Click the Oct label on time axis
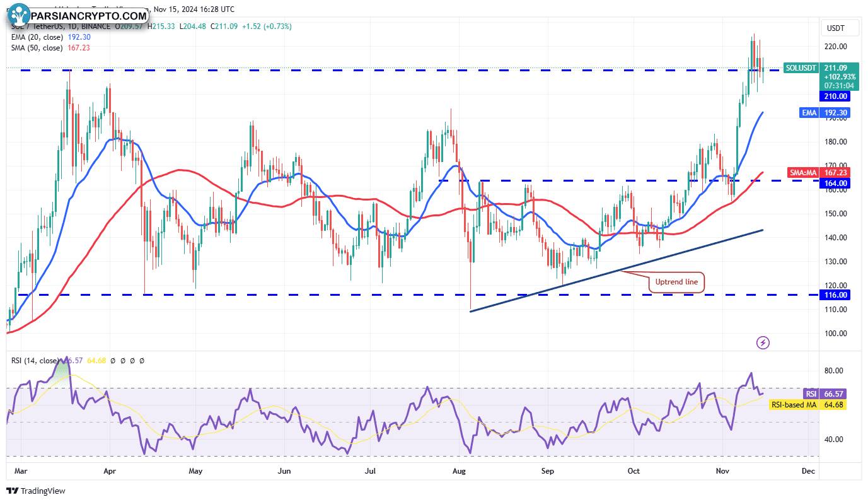This screenshot has height=502, width=868. [633, 471]
